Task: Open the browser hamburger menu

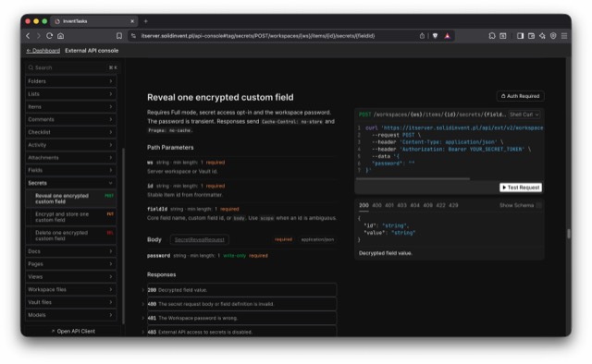Action: (x=564, y=36)
